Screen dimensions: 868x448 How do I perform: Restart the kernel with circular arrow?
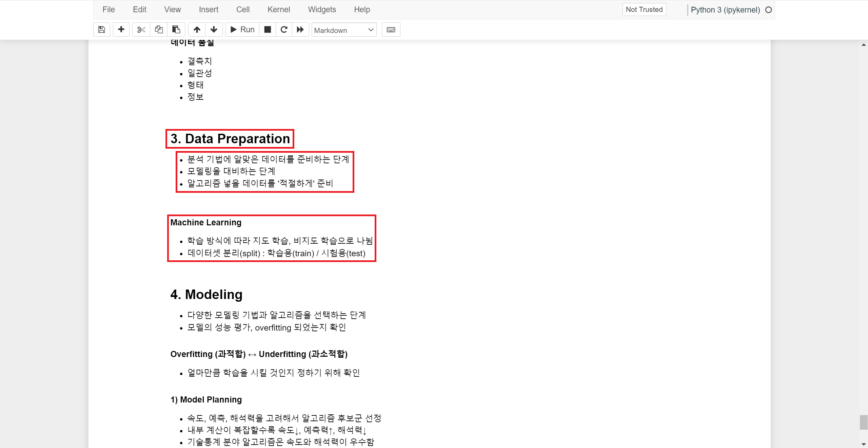[x=284, y=30]
